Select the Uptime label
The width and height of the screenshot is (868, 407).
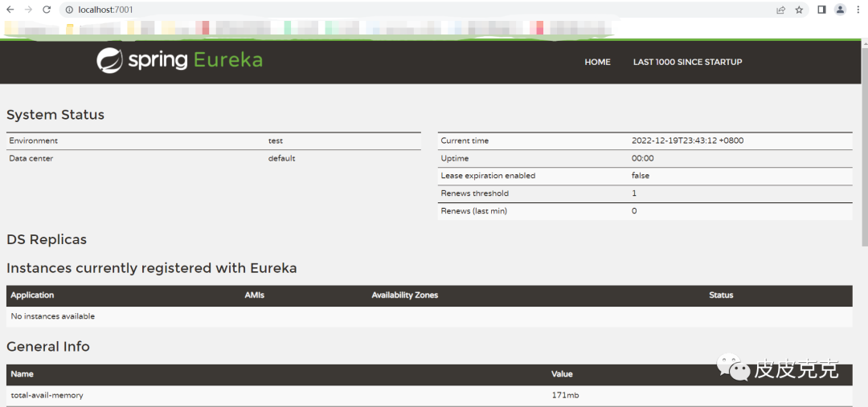coord(454,159)
